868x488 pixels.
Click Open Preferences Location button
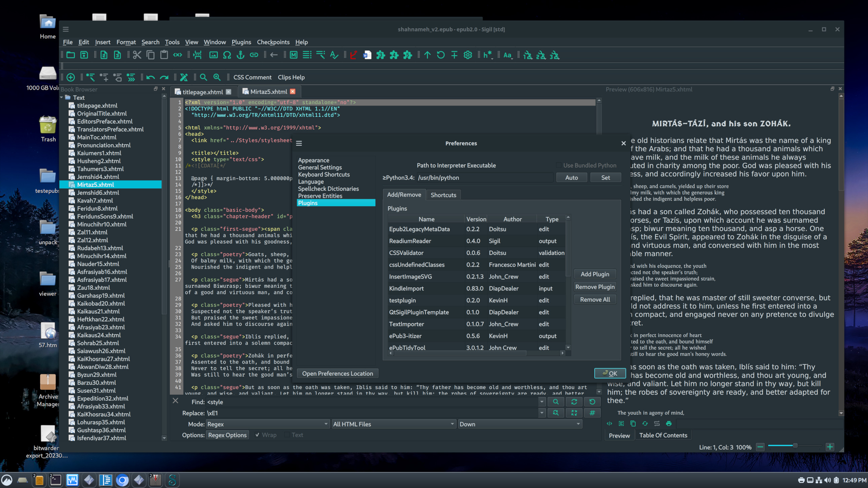(337, 373)
